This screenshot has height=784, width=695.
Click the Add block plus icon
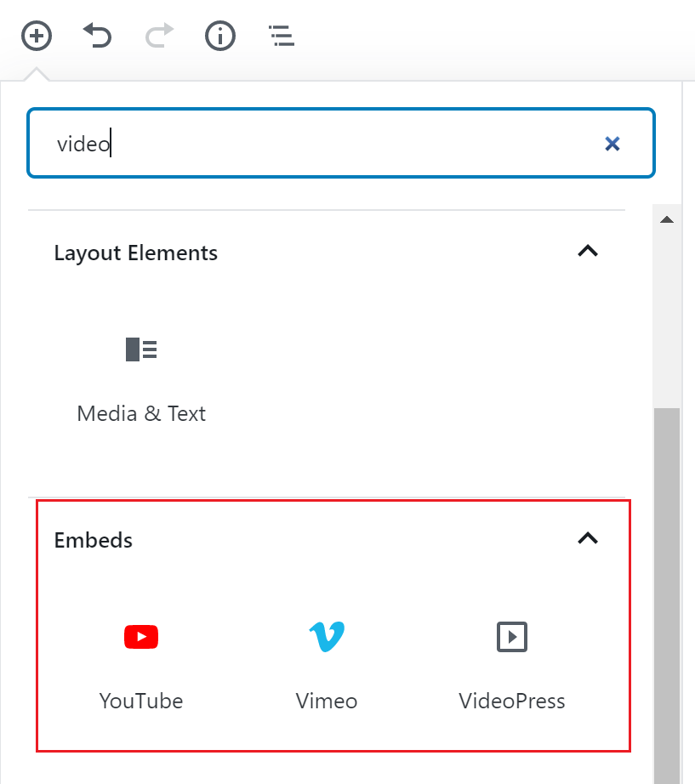(x=37, y=36)
